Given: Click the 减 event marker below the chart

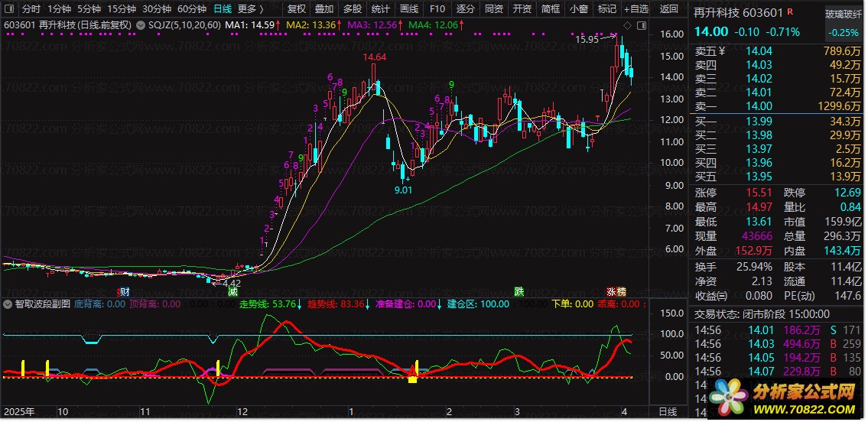Looking at the screenshot, I should click(232, 292).
